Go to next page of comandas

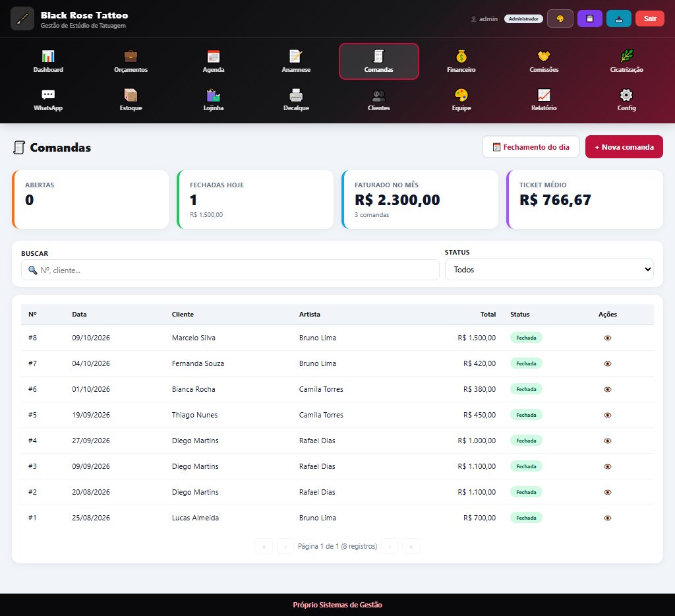click(390, 546)
